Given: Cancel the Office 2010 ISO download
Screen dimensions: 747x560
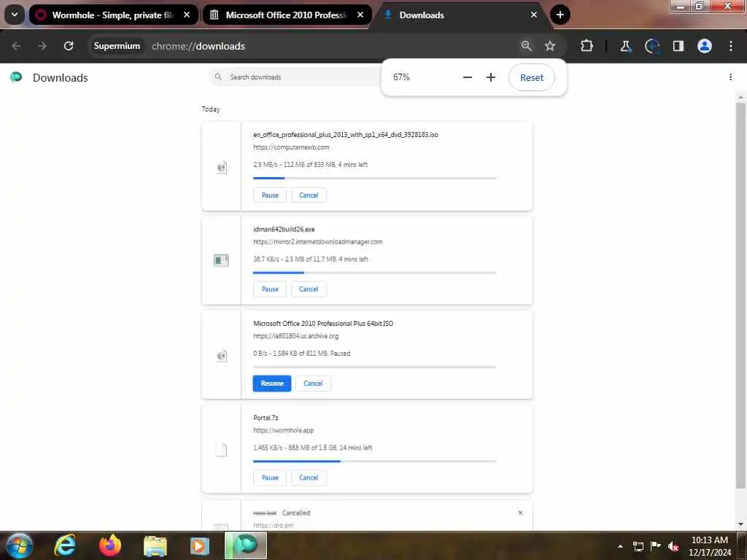Looking at the screenshot, I should (x=313, y=384).
